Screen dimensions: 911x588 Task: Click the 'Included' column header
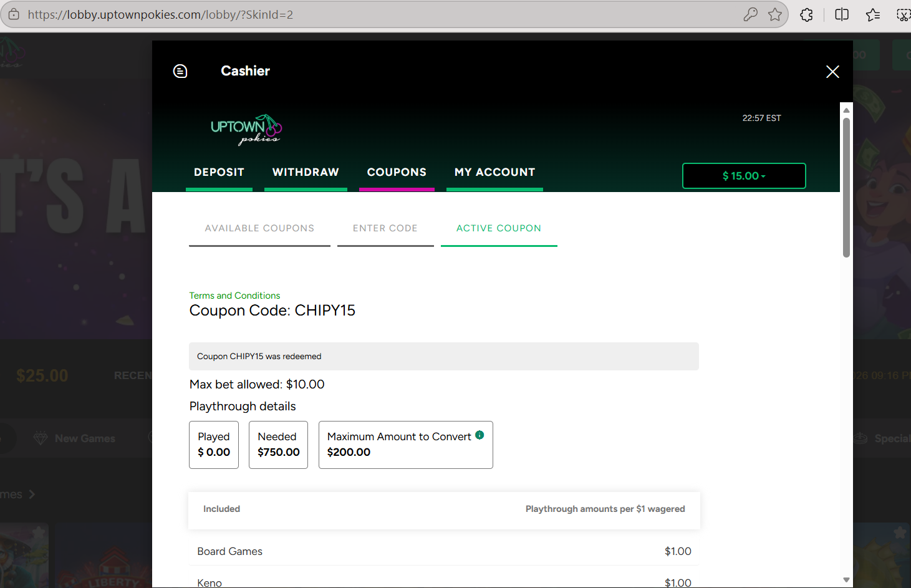pyautogui.click(x=221, y=509)
